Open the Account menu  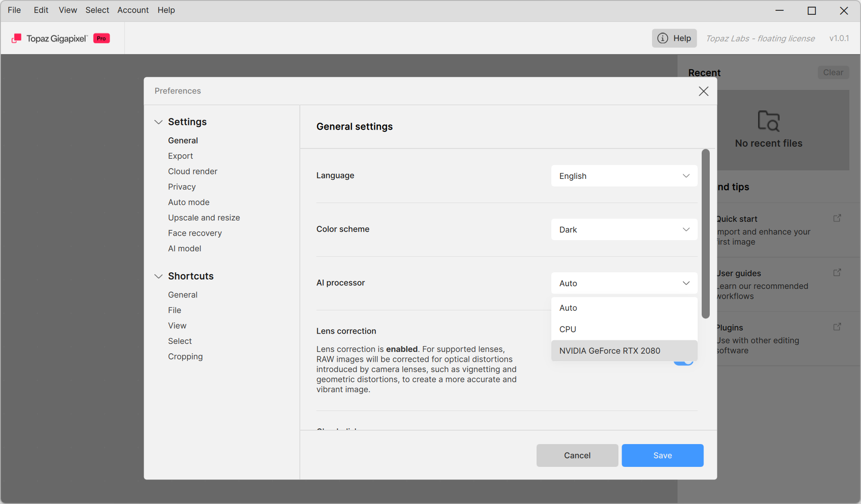[x=133, y=10]
